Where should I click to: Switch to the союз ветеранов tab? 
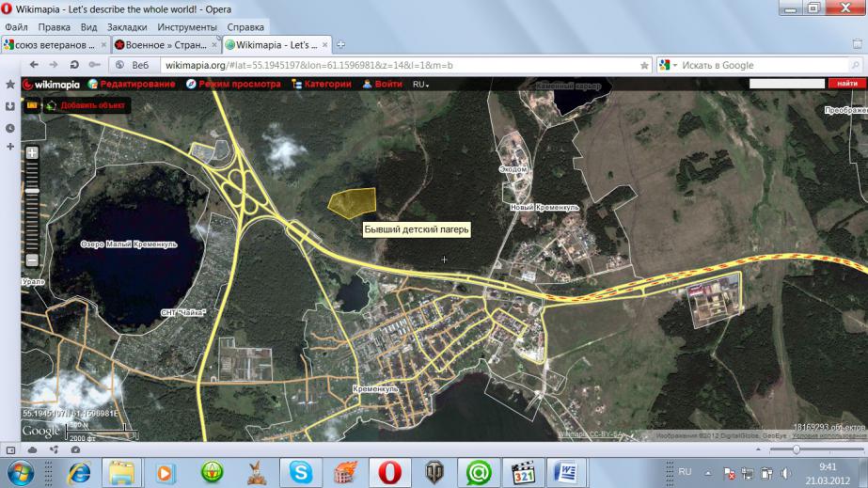pos(55,44)
